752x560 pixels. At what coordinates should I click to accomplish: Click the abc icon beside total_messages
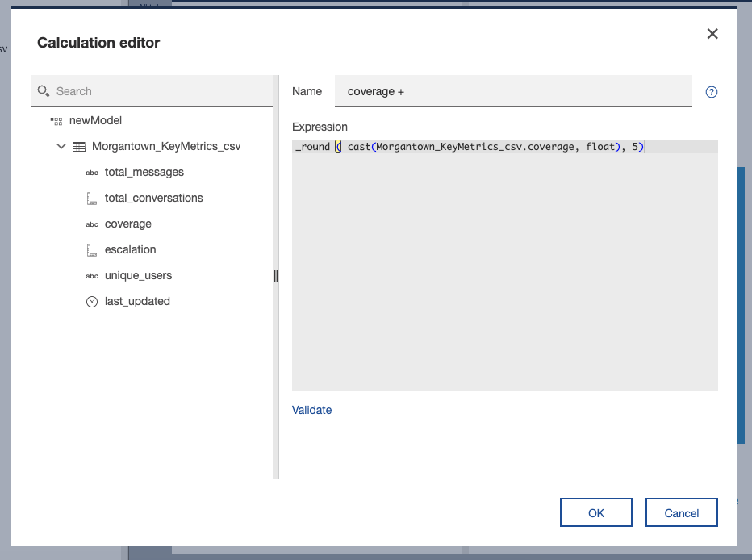point(92,173)
